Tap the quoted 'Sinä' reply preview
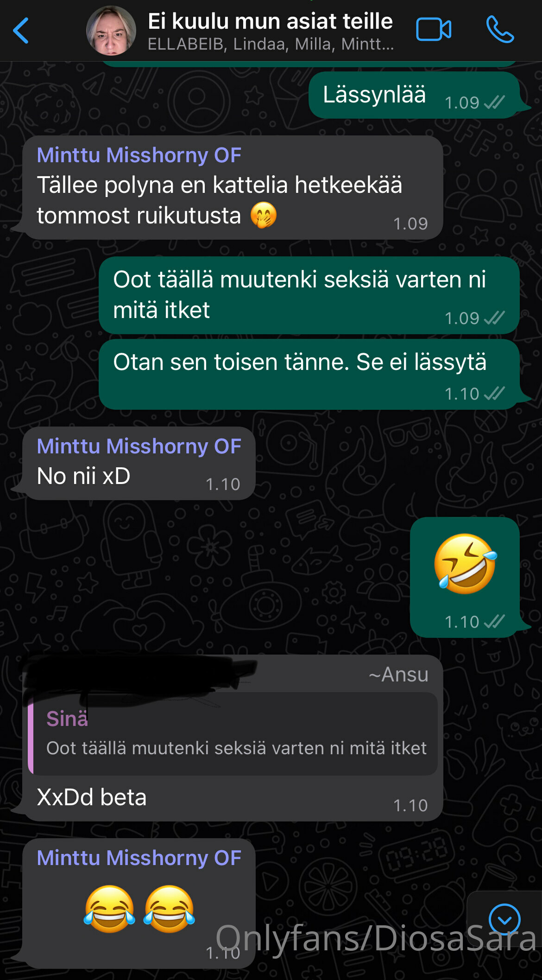This screenshot has width=542, height=980. [x=233, y=733]
